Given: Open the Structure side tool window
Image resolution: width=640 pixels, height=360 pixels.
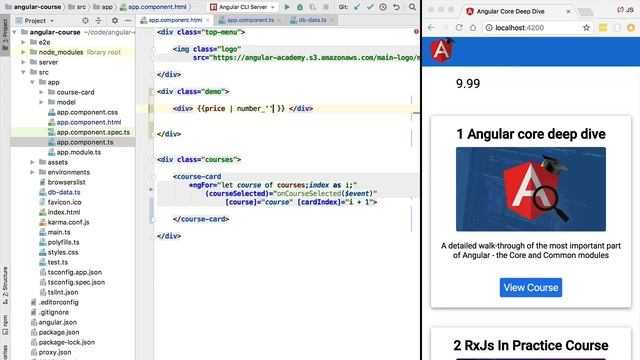Looking at the screenshot, I should (x=5, y=286).
